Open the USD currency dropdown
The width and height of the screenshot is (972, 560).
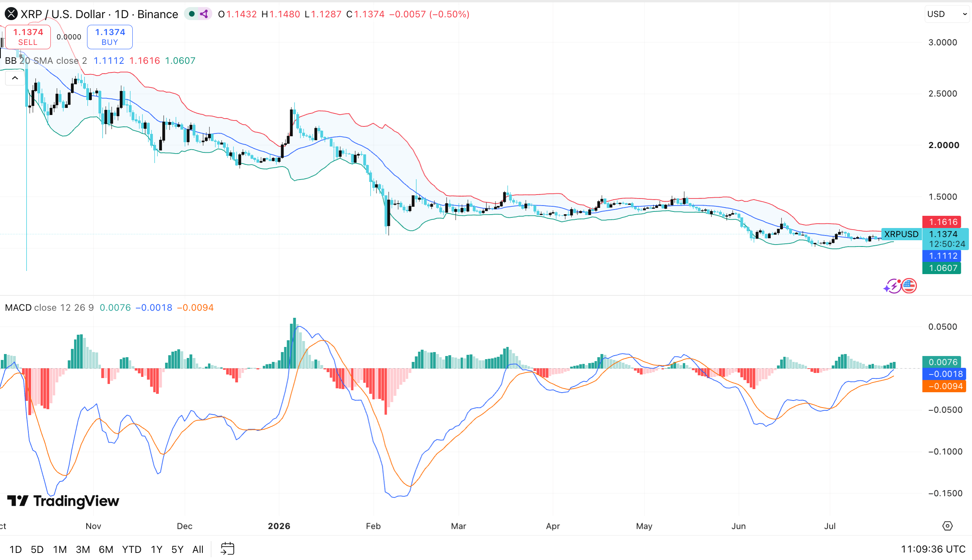pos(947,14)
